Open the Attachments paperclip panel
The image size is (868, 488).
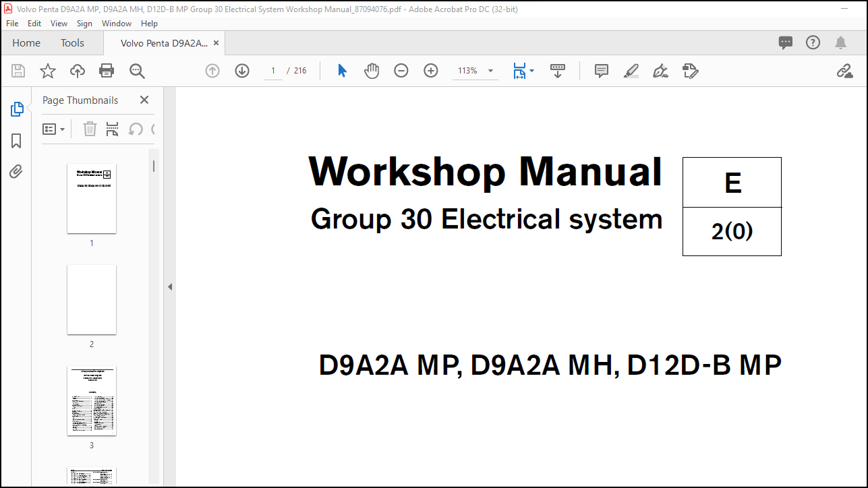point(16,172)
